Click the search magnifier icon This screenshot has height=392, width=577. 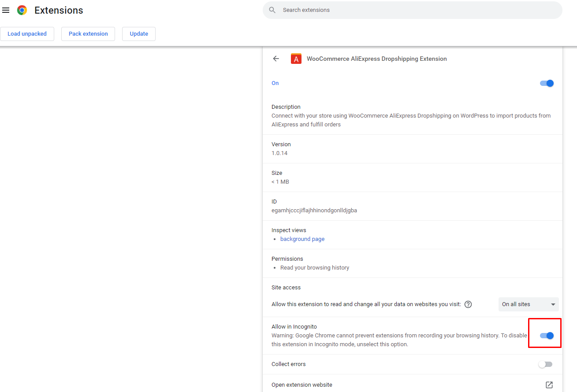point(272,10)
